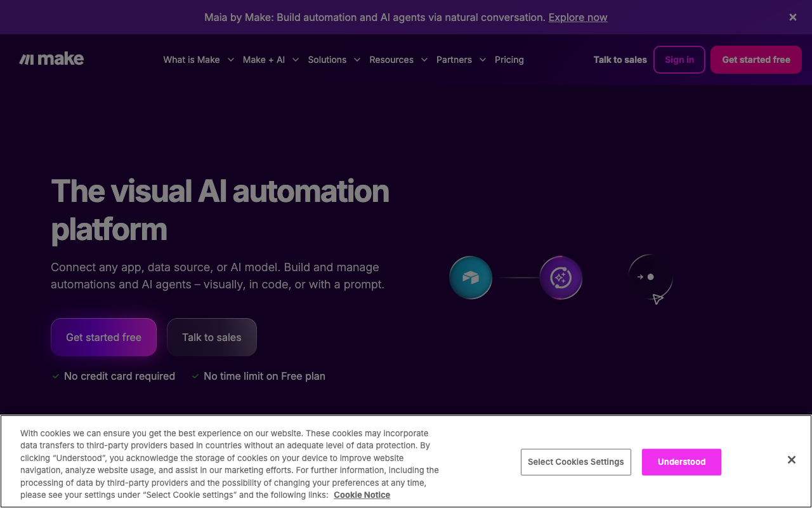Click the dark arrow-and-dot node icon
The width and height of the screenshot is (812, 508).
[x=650, y=277]
